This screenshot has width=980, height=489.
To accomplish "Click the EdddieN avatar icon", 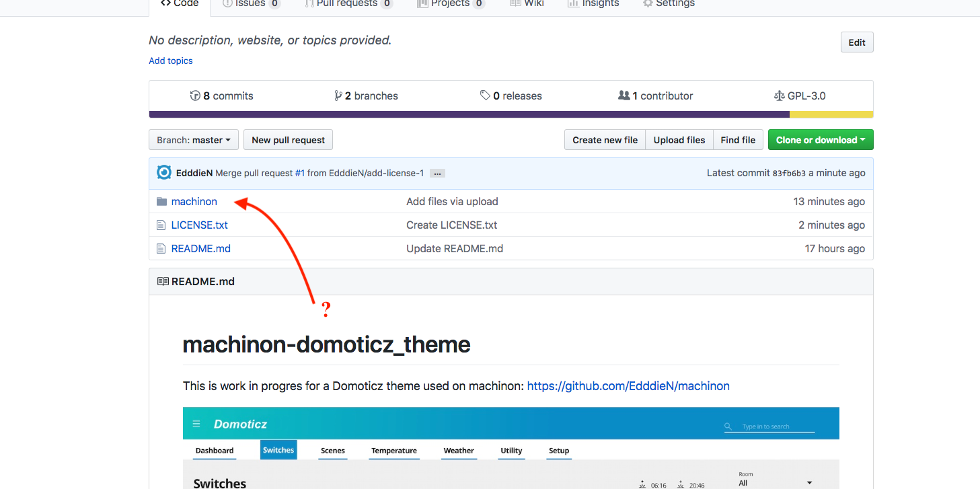I will point(164,173).
